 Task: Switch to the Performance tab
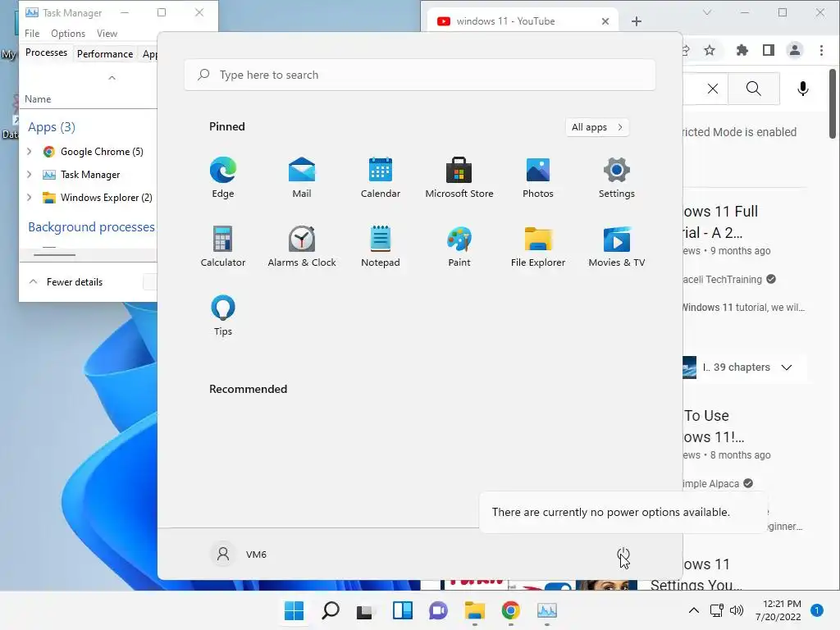105,53
